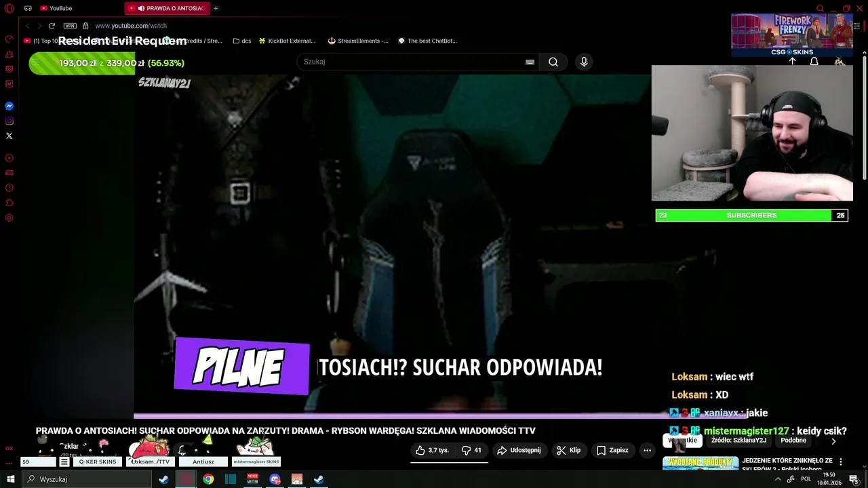Open JEDZENIE KTÓRE ZNIKNĘŁO video thumbnail
868x488 pixels.
pyautogui.click(x=701, y=464)
